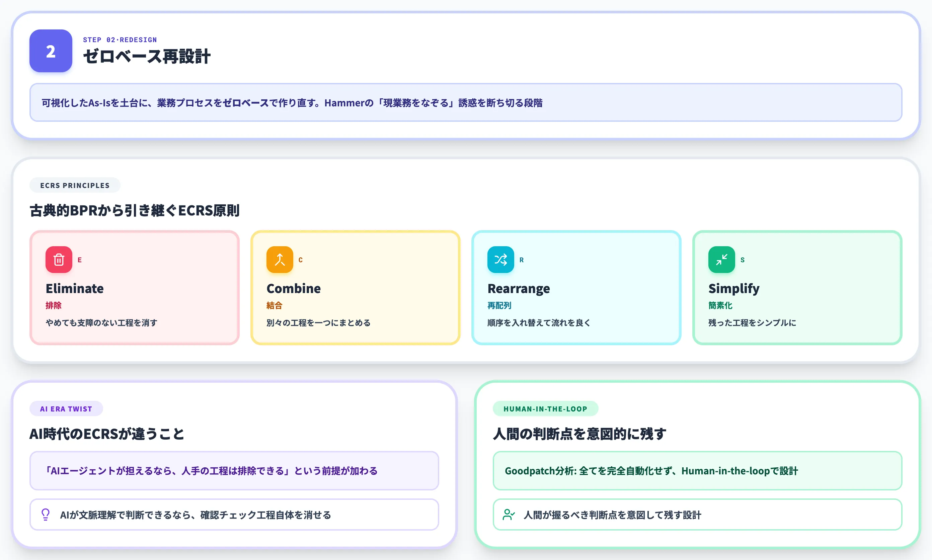The image size is (932, 560).
Task: Click the 人間の判断点を意図的に残す heading
Action: click(x=579, y=434)
